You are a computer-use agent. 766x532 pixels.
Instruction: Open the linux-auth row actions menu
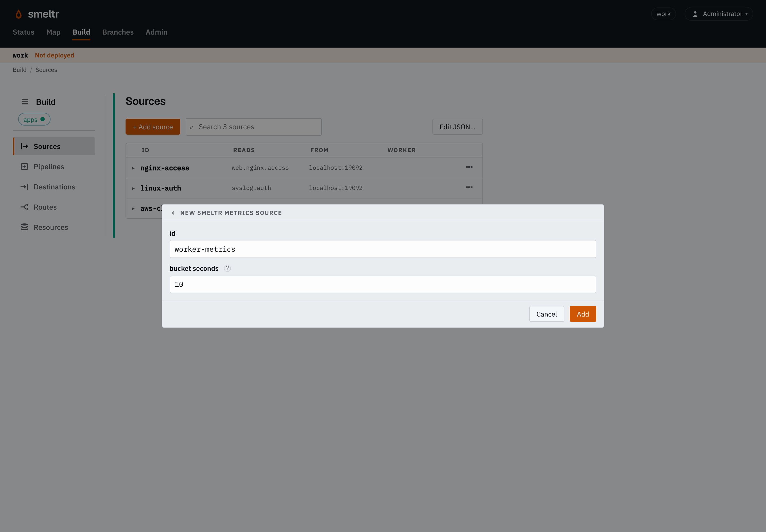[x=469, y=188]
